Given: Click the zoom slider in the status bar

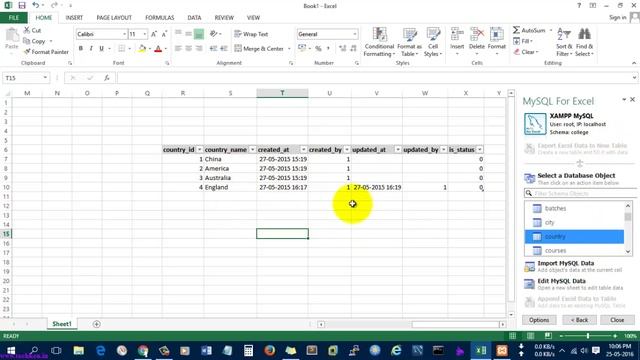Looking at the screenshot, I should pyautogui.click(x=588, y=336).
